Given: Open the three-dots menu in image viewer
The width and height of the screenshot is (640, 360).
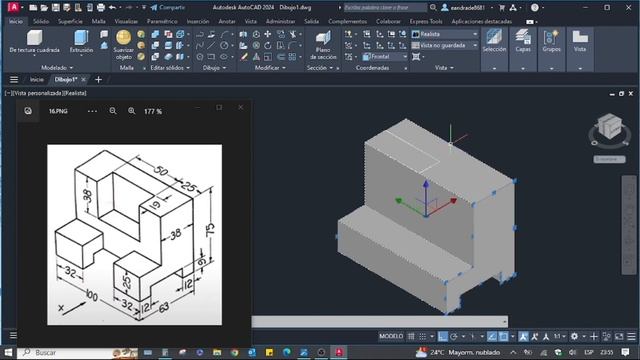Looking at the screenshot, I should 92,111.
